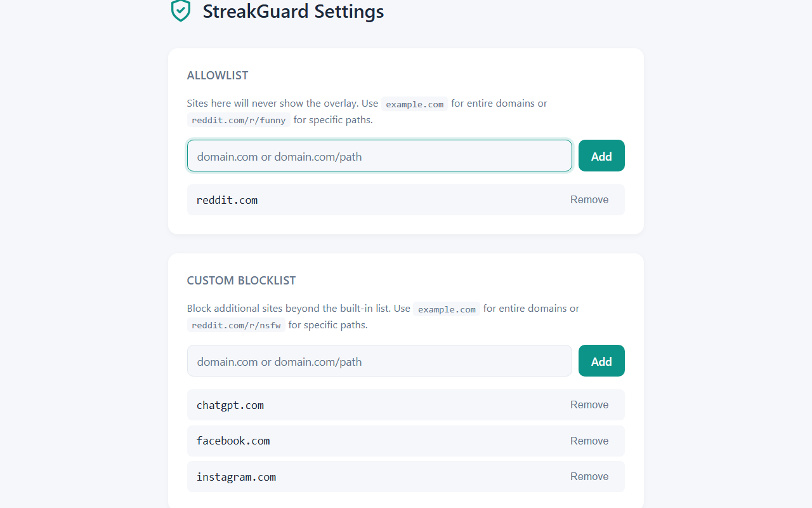Click the Add button in the Allowlist section
This screenshot has width=812, height=508.
(x=601, y=156)
